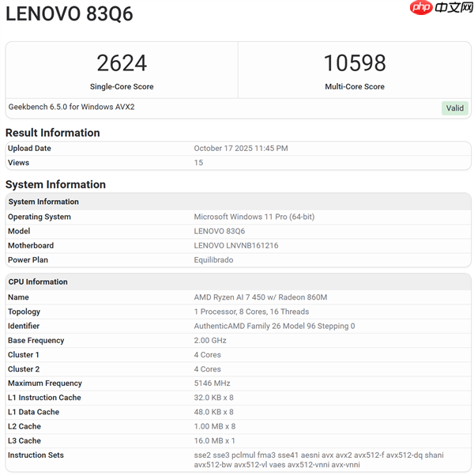Click the L2 Cache value 1.00 MB x 8
Image resolution: width=474 pixels, height=476 pixels.
point(215,426)
